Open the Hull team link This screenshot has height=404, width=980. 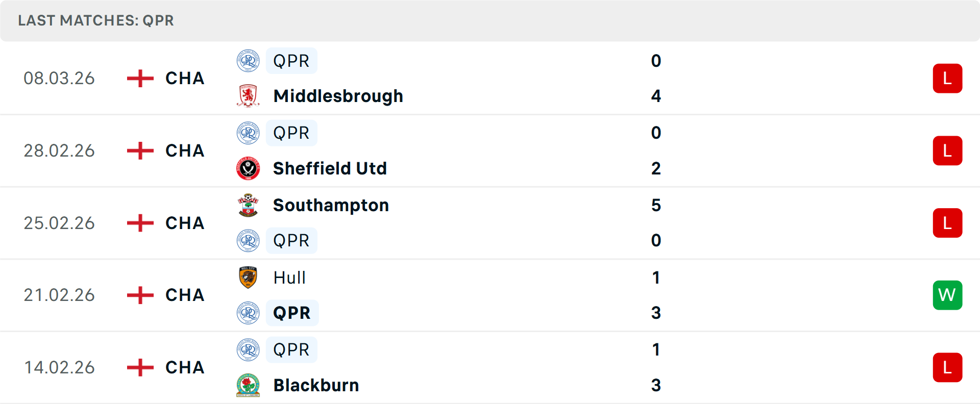click(289, 277)
